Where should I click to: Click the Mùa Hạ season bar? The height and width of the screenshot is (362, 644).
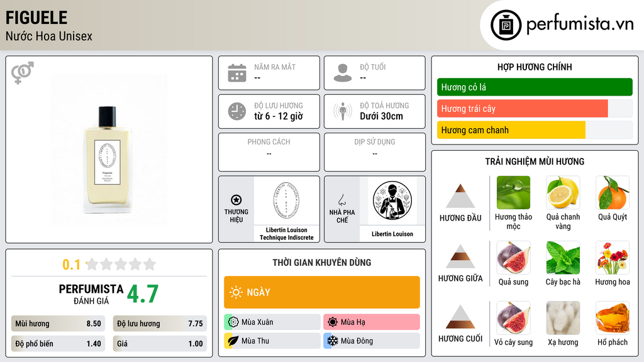coord(372,322)
